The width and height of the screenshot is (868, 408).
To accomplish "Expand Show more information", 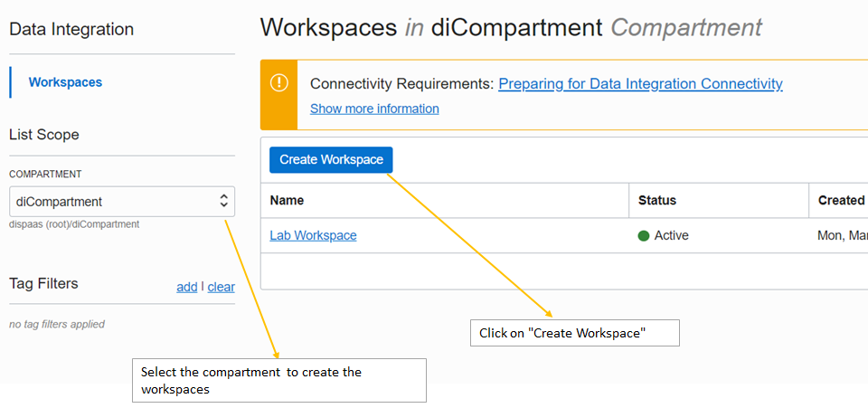I will (x=374, y=109).
